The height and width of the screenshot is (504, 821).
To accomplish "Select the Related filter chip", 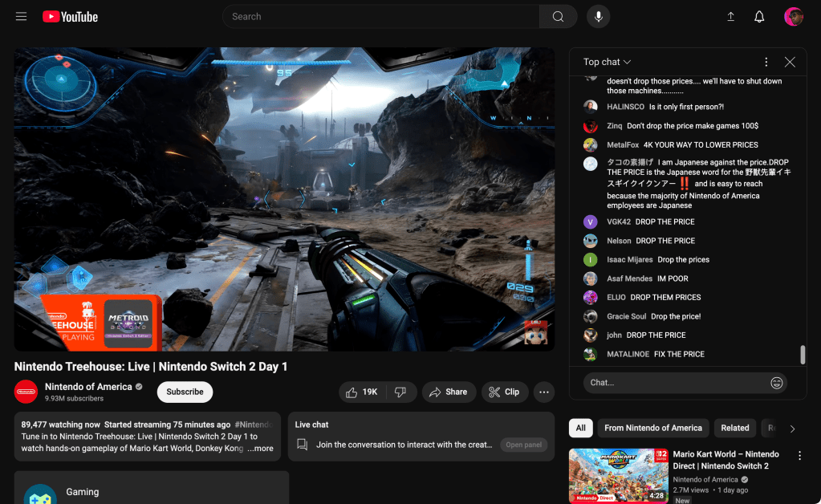I will 734,428.
